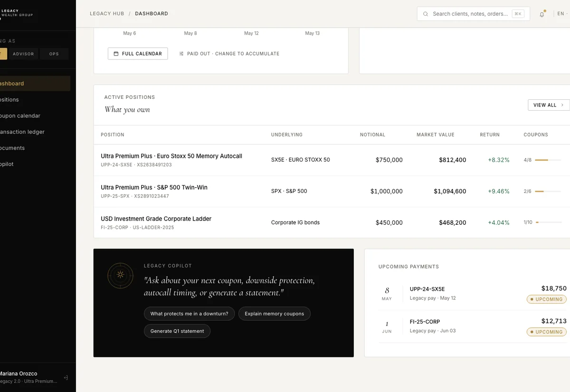
Task: Click Mariana Orozco profile name
Action: [19, 373]
